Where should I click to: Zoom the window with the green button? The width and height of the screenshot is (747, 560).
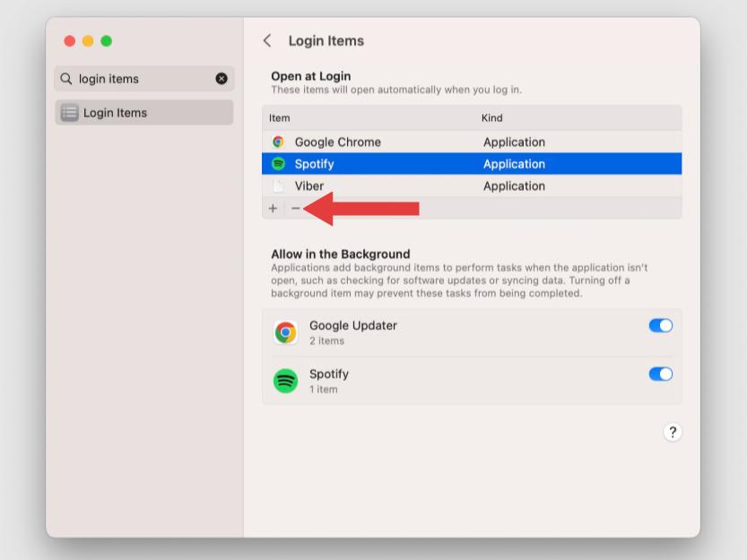(x=106, y=41)
